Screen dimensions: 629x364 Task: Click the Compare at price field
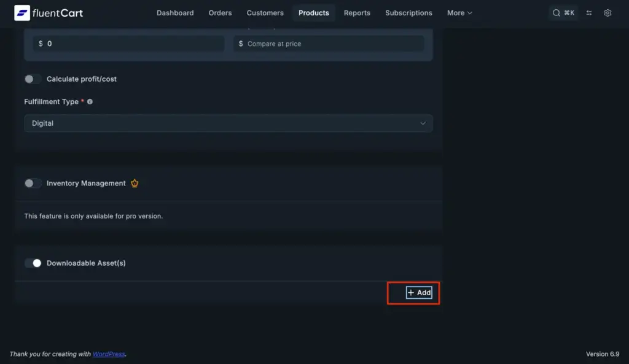(332, 44)
